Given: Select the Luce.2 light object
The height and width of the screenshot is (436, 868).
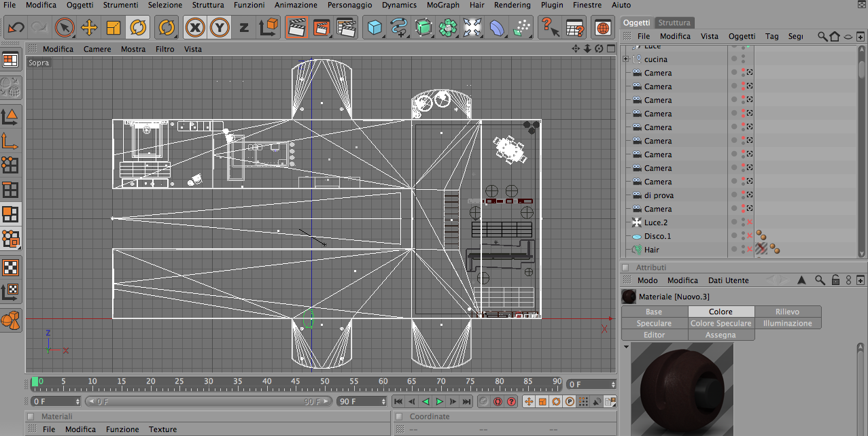Looking at the screenshot, I should click(656, 222).
